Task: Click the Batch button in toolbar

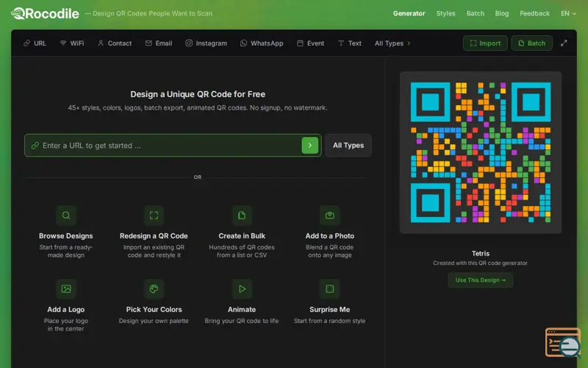Action: point(531,43)
